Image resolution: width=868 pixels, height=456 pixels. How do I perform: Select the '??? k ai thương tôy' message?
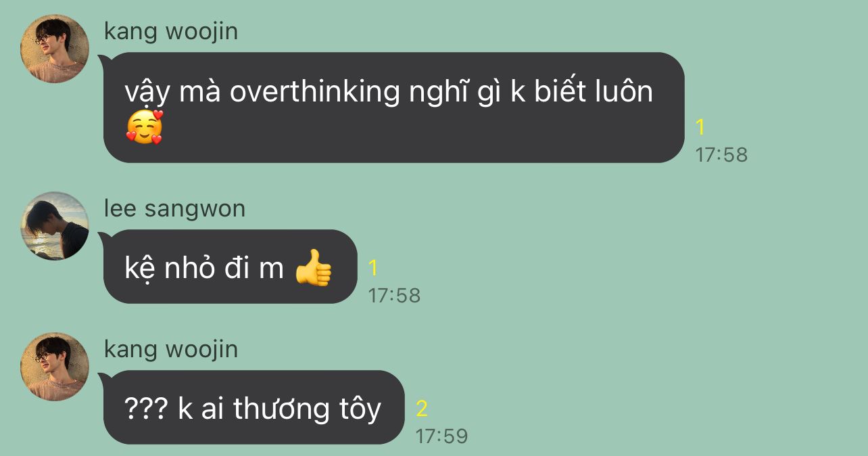click(254, 407)
